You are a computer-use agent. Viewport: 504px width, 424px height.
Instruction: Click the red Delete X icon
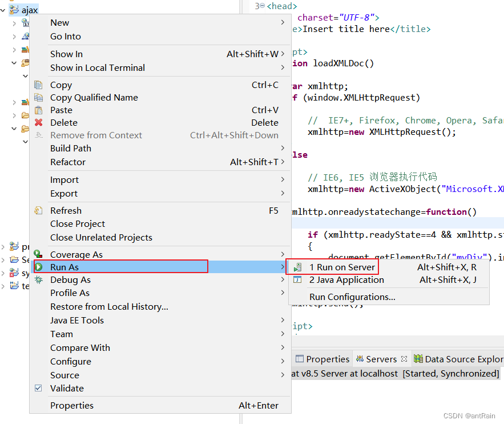(x=39, y=122)
